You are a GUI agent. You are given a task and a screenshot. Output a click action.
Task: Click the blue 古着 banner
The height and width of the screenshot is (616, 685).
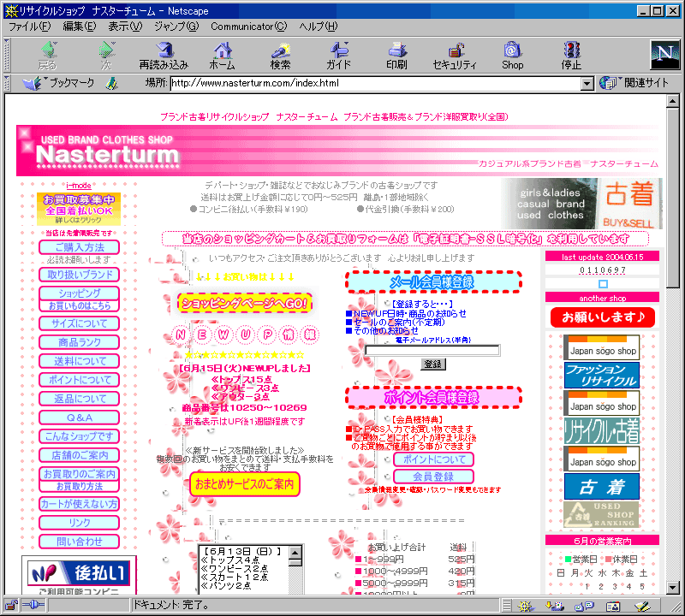(x=602, y=486)
